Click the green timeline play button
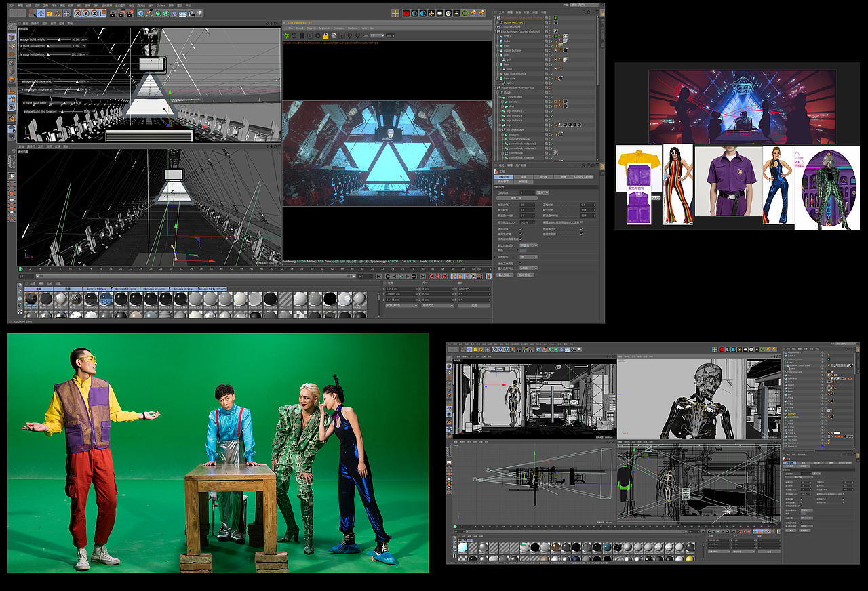 (399, 277)
